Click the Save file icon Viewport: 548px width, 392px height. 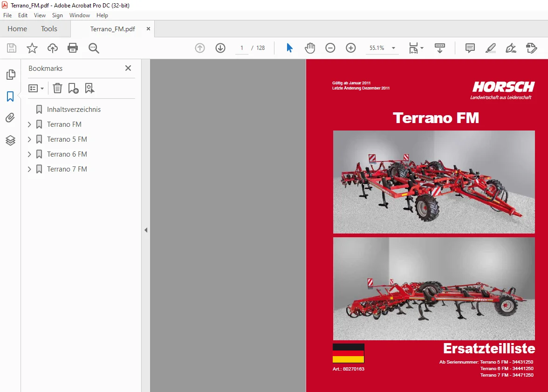point(12,48)
